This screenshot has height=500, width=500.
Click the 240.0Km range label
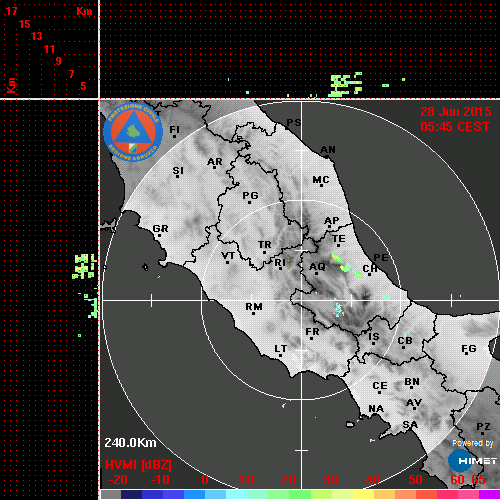pyautogui.click(x=130, y=443)
